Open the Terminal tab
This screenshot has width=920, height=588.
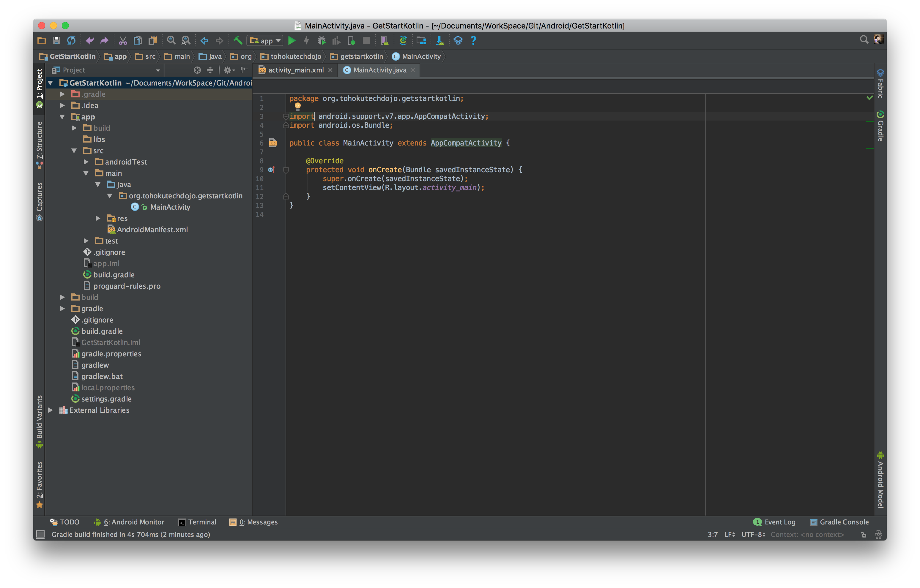click(198, 522)
